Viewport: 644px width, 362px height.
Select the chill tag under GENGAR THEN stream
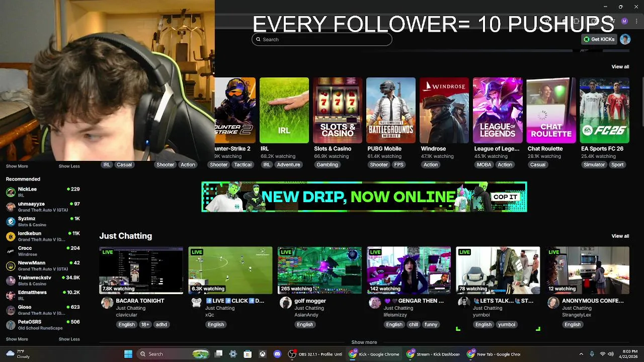tap(413, 324)
